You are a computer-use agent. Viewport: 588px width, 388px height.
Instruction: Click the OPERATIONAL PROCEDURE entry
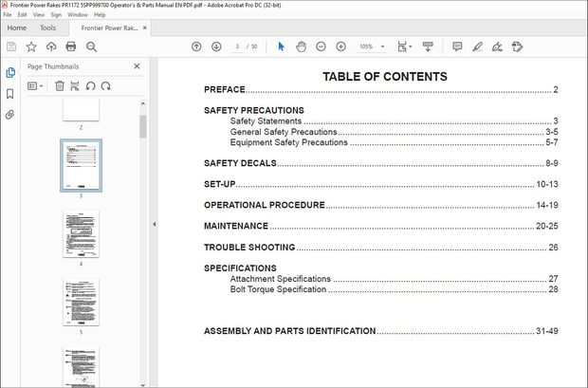click(x=380, y=205)
